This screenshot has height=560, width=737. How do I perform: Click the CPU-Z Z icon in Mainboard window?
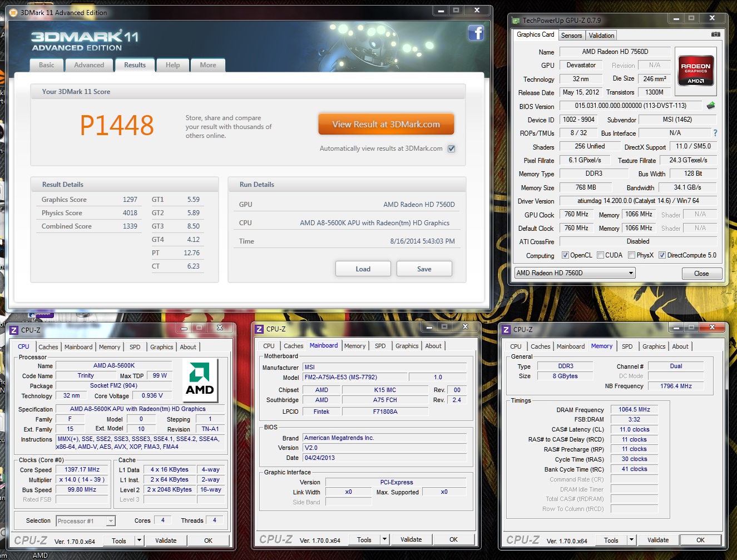259,329
